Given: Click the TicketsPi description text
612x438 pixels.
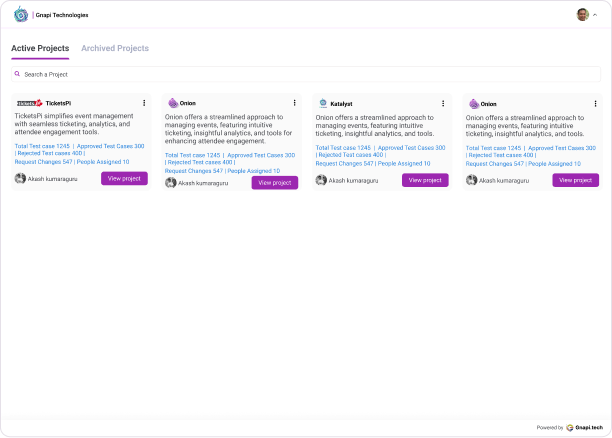Looking at the screenshot, I should [74, 124].
